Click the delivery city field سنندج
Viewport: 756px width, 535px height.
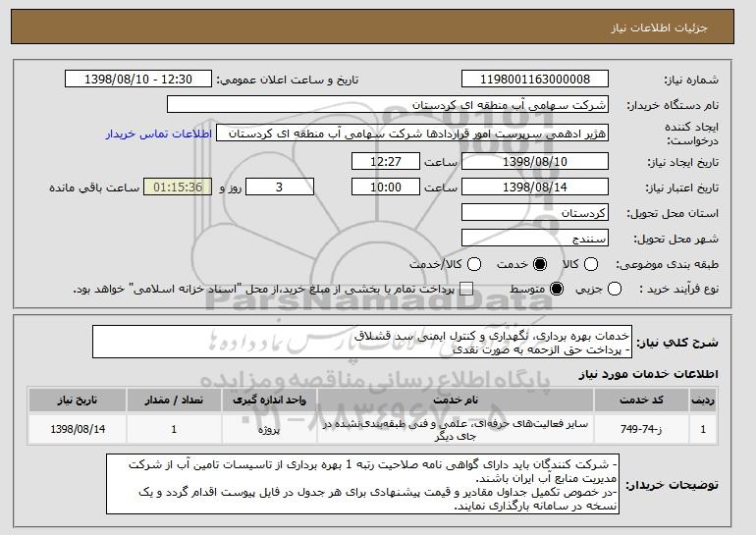535,239
